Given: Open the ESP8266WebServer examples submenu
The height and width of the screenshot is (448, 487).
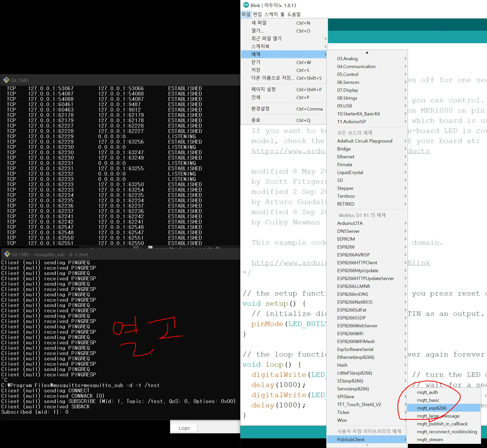Looking at the screenshot, I should [367, 326].
